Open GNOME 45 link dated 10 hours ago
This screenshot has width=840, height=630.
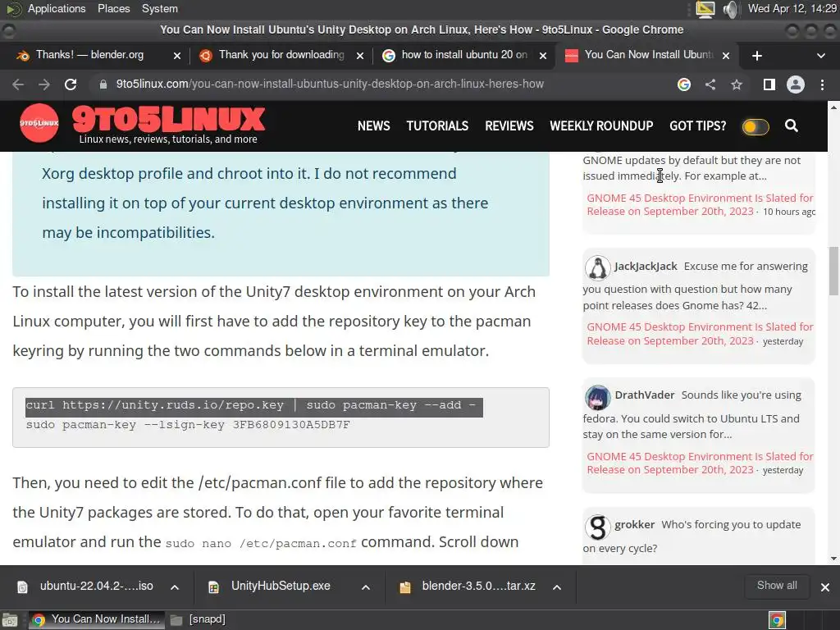coord(700,204)
